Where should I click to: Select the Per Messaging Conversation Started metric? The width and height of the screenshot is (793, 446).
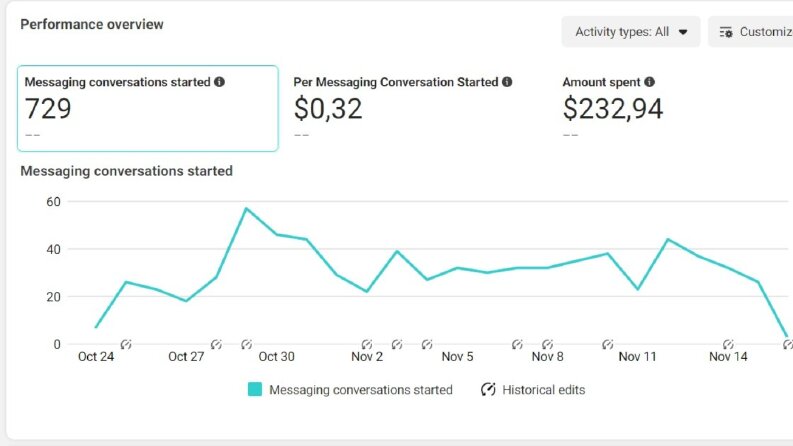[403, 108]
